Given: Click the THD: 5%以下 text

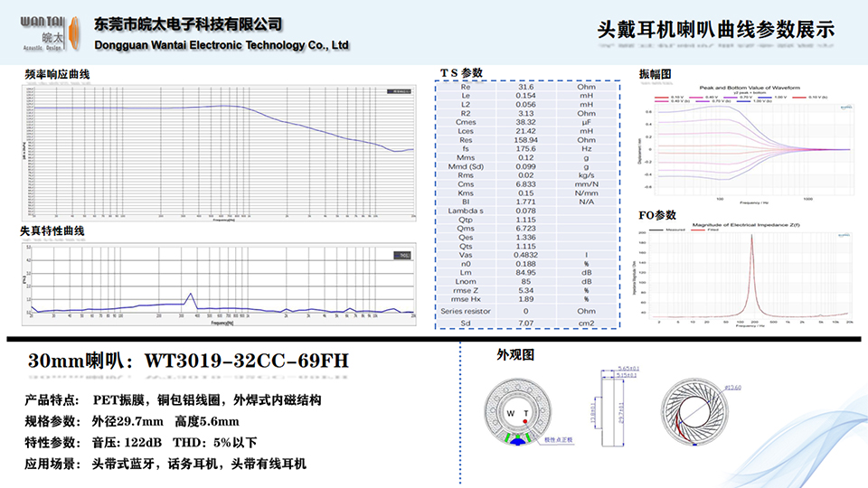Looking at the screenshot, I should [x=215, y=443].
